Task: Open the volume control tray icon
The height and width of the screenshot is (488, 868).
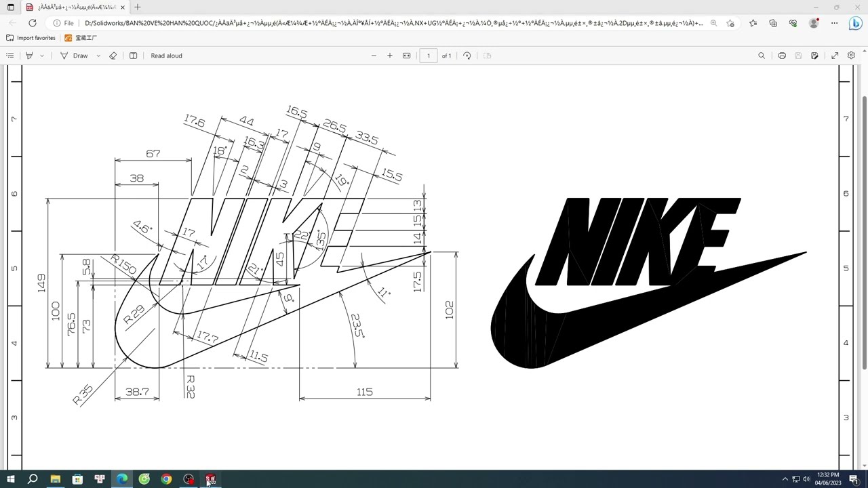Action: (806, 479)
